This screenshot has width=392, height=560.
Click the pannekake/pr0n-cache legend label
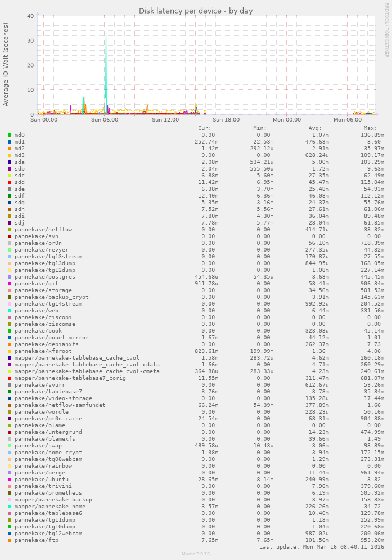pyautogui.click(x=48, y=419)
